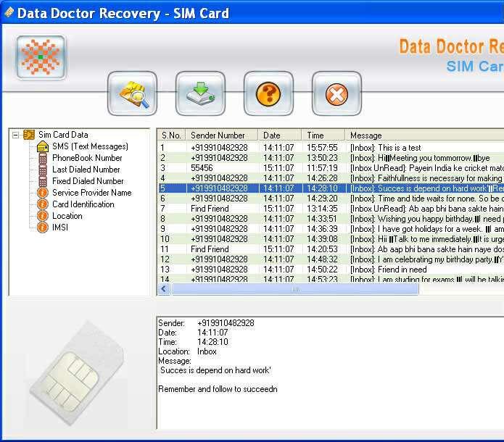
Task: Select row 11 Find Friend sender
Action: coord(210,249)
